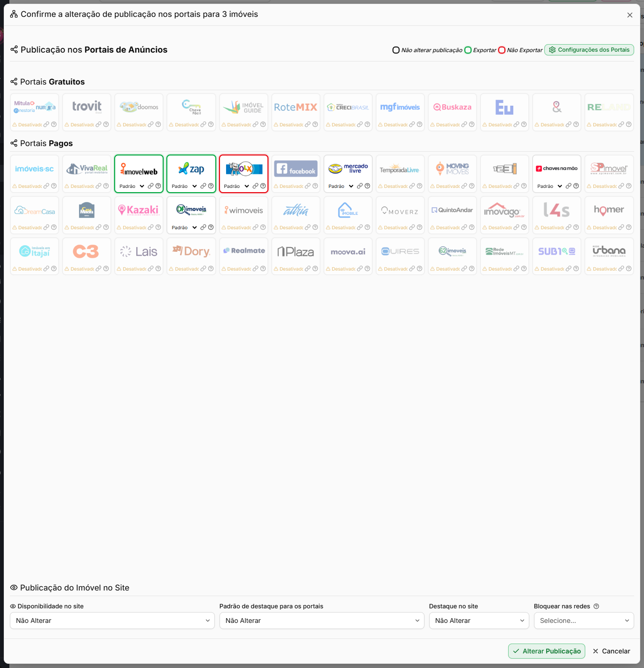This screenshot has height=668, width=644.
Task: Click the link icon on OLX card
Action: click(x=255, y=186)
